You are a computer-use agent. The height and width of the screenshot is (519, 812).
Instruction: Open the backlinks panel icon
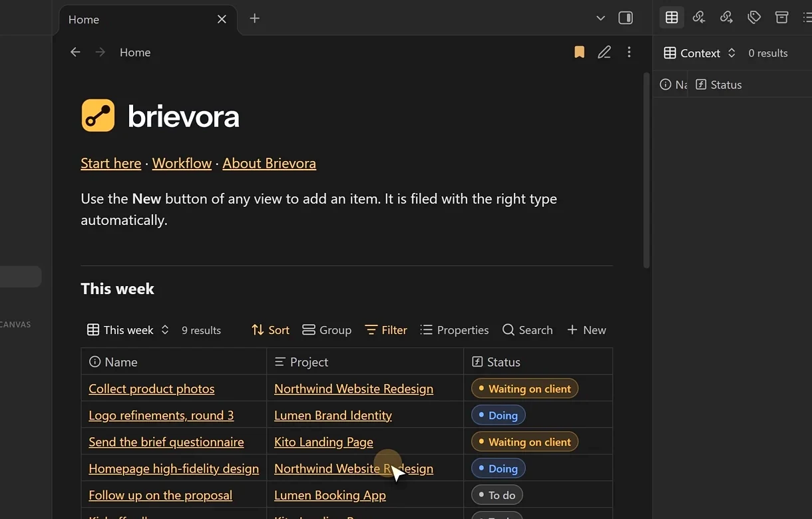[699, 18]
